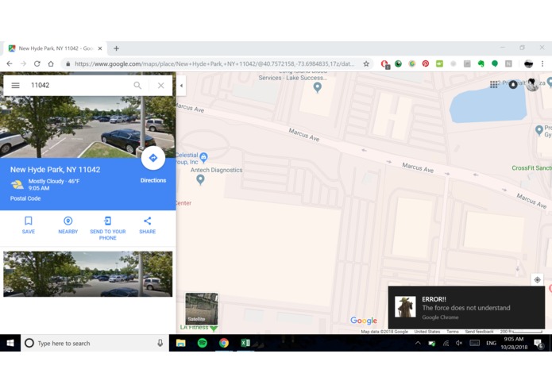Save the location with the bookmark icon
The height and width of the screenshot is (392, 552).
tap(29, 221)
